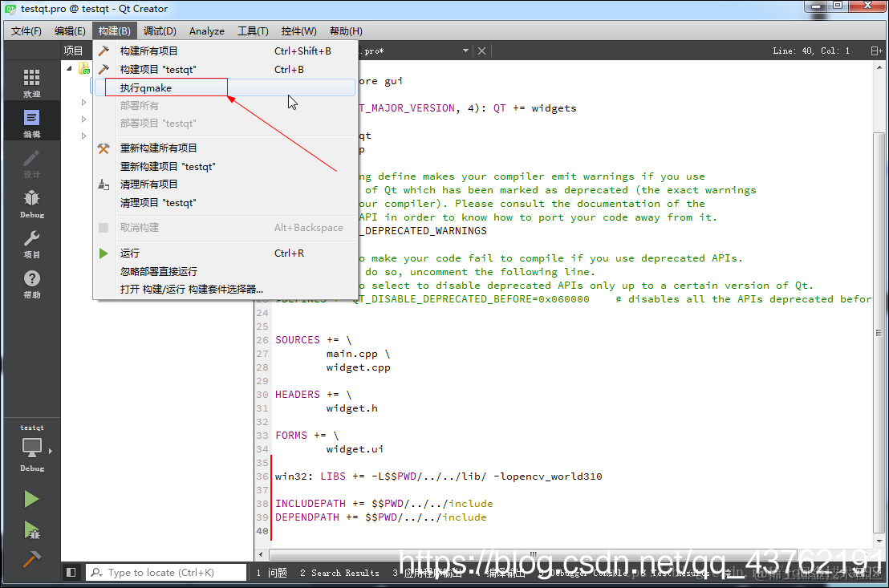Click the vertical scrollbar of the editor

tap(879, 332)
